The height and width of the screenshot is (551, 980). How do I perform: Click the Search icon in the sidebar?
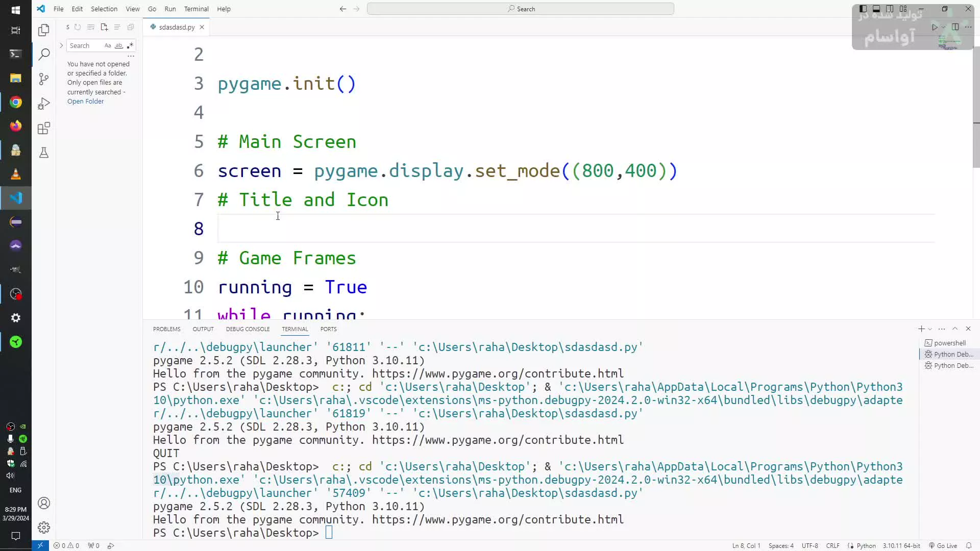[x=43, y=55]
